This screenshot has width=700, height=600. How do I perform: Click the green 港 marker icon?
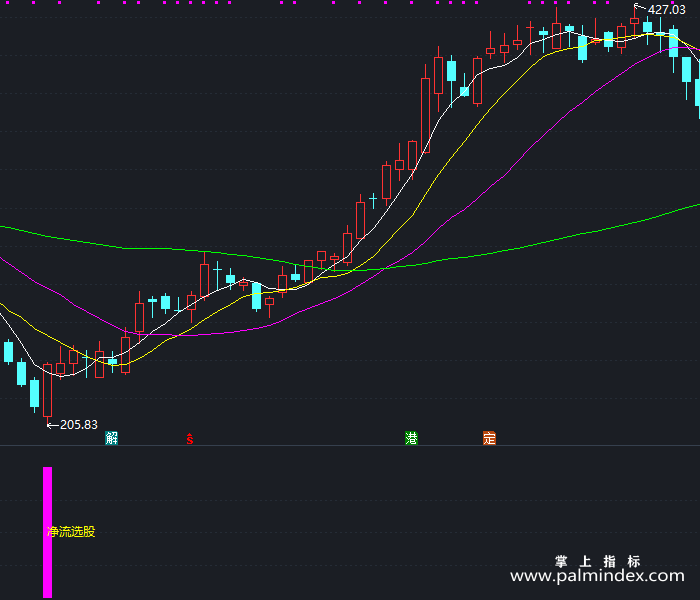[x=411, y=438]
